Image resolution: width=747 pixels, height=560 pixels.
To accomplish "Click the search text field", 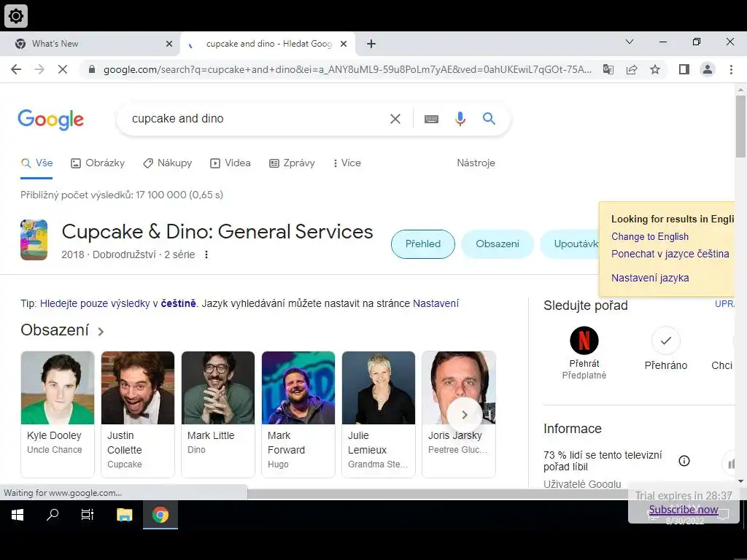I will (256, 119).
